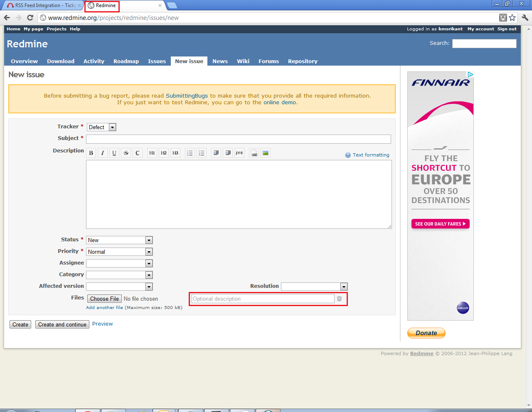Apply italic formatting in description toolbar
The height and width of the screenshot is (412, 532).
[103, 153]
